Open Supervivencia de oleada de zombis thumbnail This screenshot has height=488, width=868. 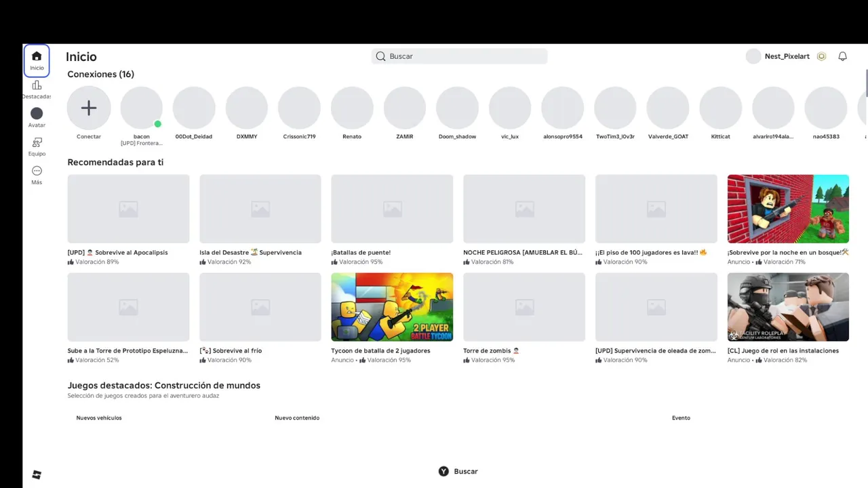tap(656, 307)
